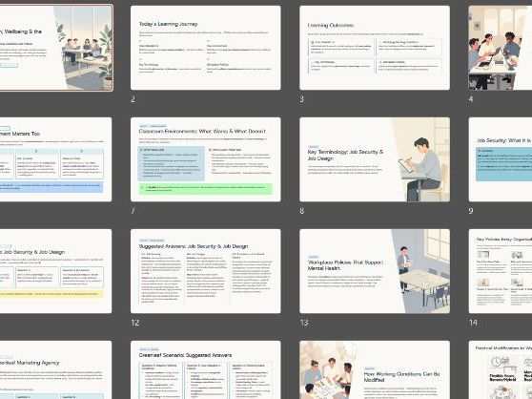Select the Greenleaf Marketing Agency slide
Viewport: 532px width, 399px height.
click(55, 369)
